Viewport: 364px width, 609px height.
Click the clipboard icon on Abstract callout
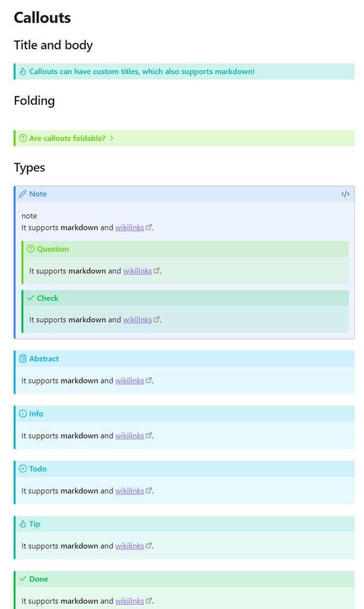[x=23, y=359]
